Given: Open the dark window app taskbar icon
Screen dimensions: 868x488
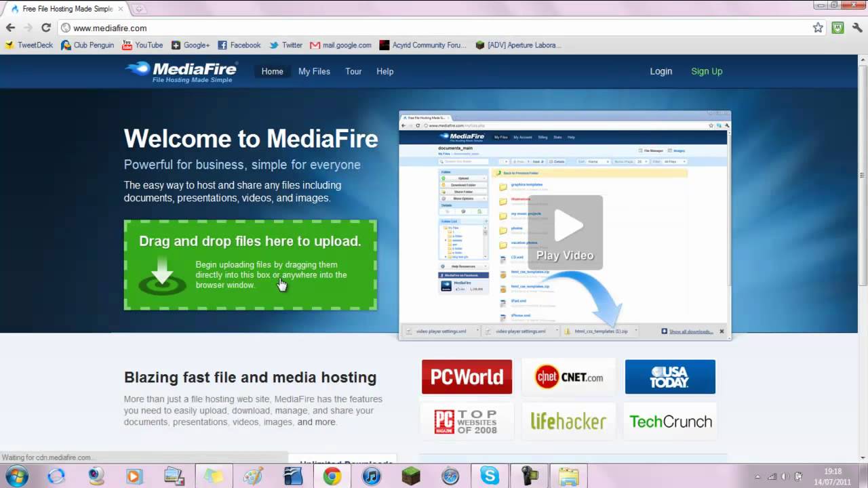Looking at the screenshot, I should click(292, 476).
